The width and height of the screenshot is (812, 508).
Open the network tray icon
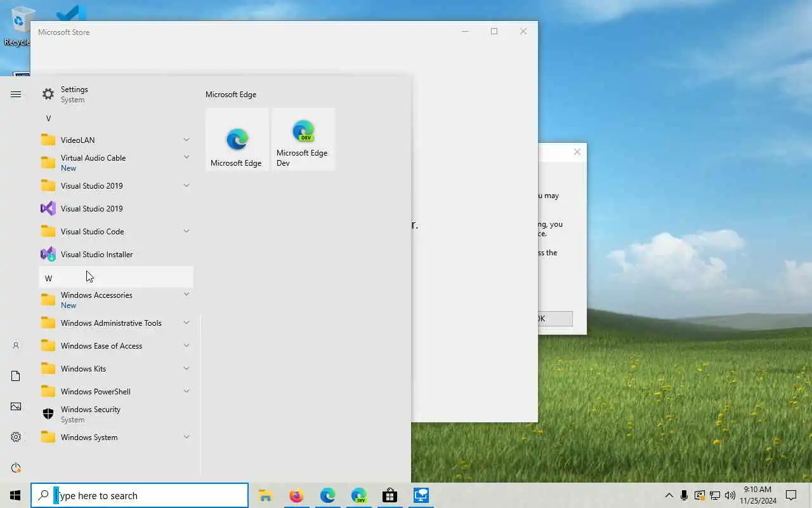tap(714, 495)
